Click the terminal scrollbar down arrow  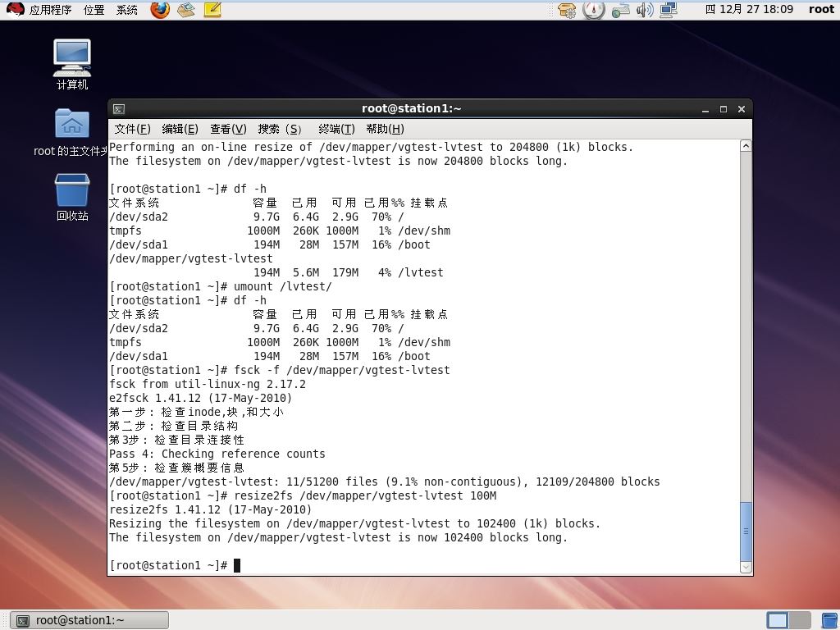pyautogui.click(x=746, y=568)
